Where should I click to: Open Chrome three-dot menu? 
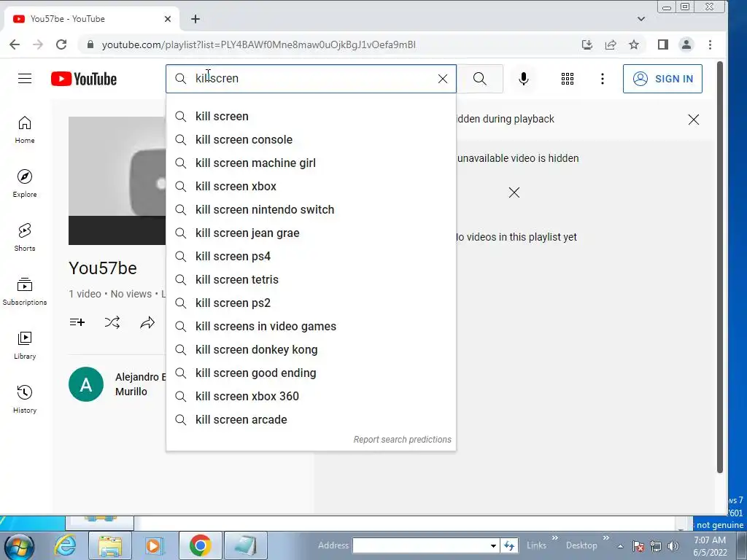(710, 44)
